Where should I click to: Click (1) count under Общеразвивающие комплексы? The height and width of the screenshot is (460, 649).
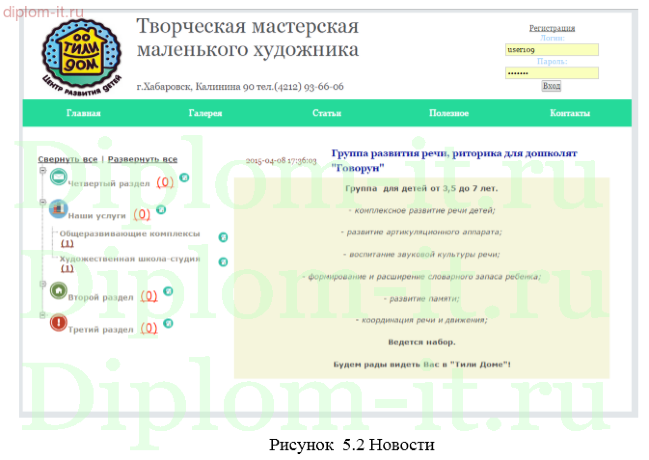point(67,243)
